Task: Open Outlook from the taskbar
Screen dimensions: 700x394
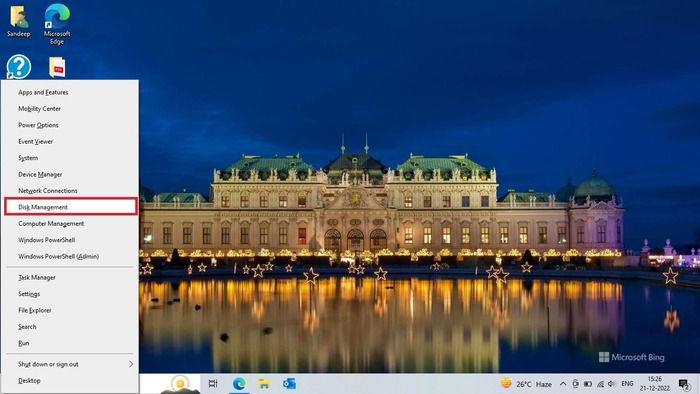Action: pos(289,383)
